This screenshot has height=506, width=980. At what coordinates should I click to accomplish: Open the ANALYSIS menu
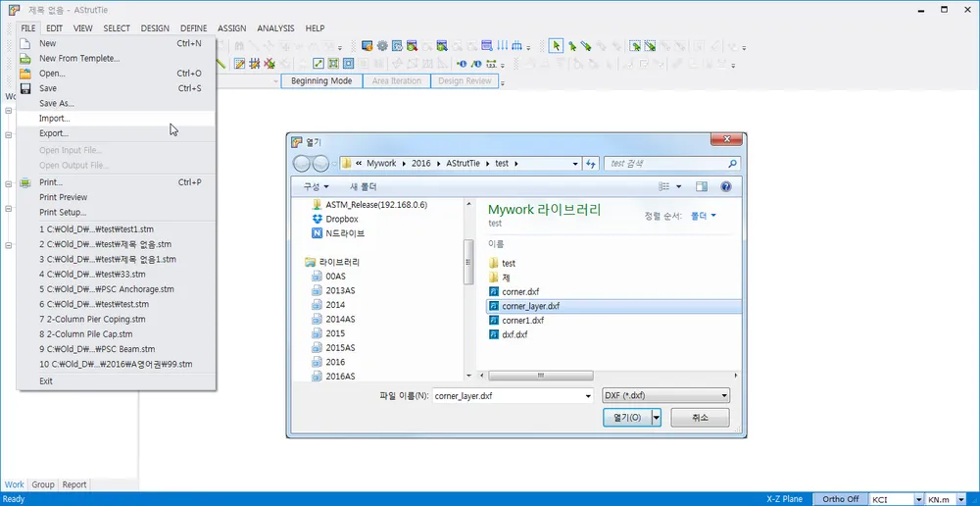[x=275, y=28]
